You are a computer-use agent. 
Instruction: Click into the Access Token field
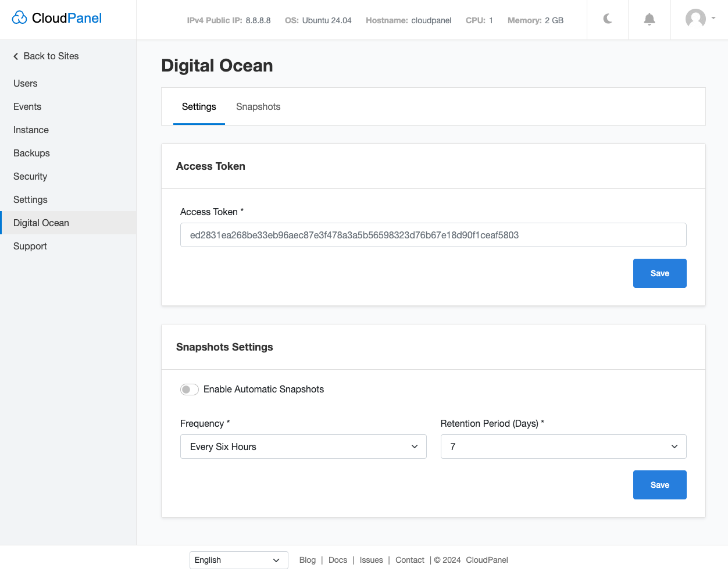click(x=433, y=235)
